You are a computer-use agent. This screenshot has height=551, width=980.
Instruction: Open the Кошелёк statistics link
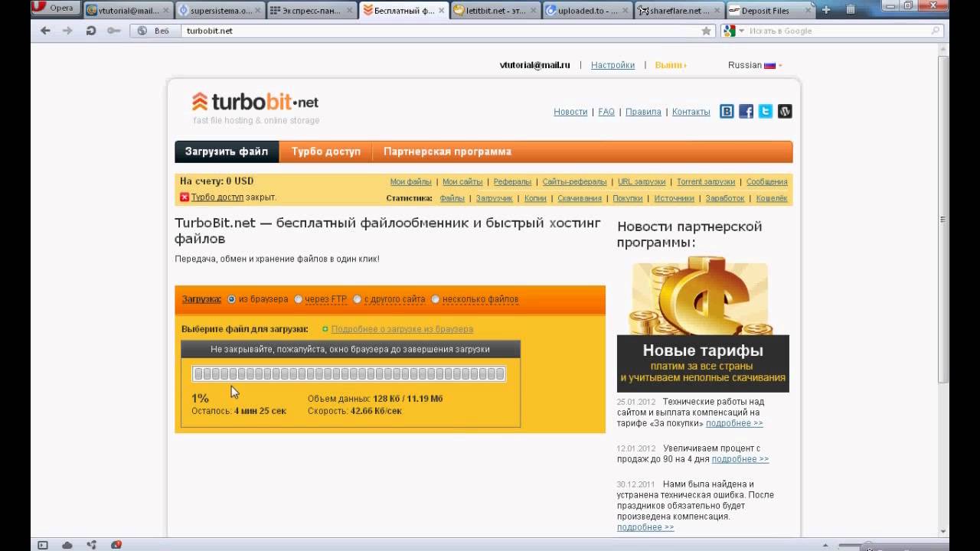pos(772,198)
